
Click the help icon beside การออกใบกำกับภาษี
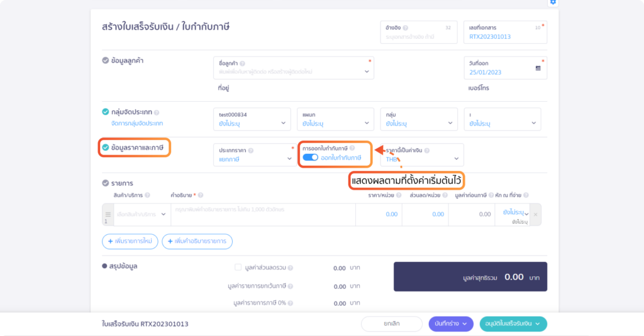click(x=352, y=148)
